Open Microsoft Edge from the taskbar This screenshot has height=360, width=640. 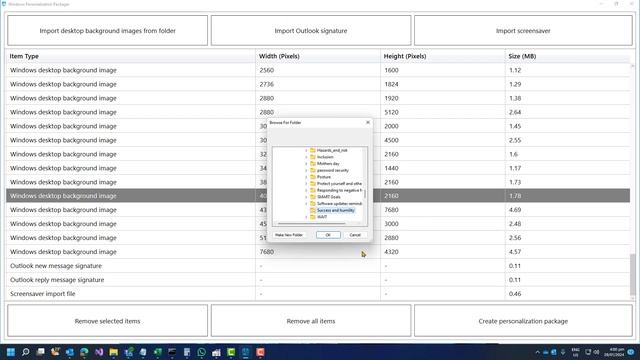(x=84, y=352)
